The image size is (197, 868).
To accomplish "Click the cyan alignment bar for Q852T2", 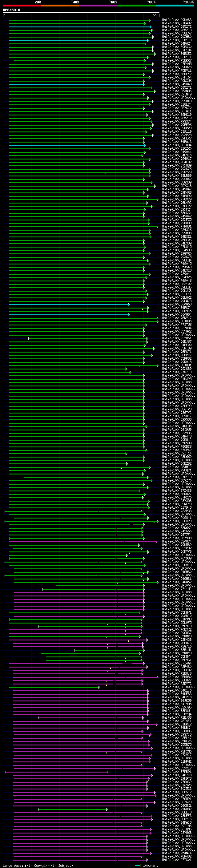I will tap(80, 26).
